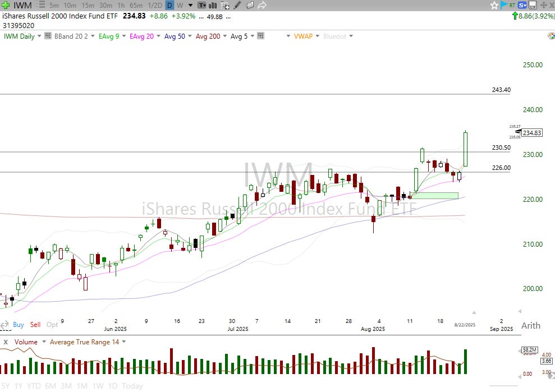
Task: Set chart range to 3M
Action: click(66, 386)
